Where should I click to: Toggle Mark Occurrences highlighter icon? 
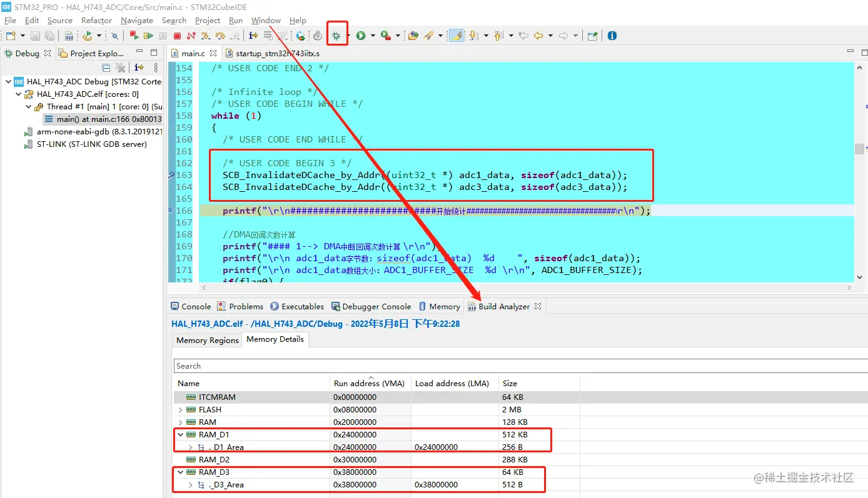(x=457, y=36)
